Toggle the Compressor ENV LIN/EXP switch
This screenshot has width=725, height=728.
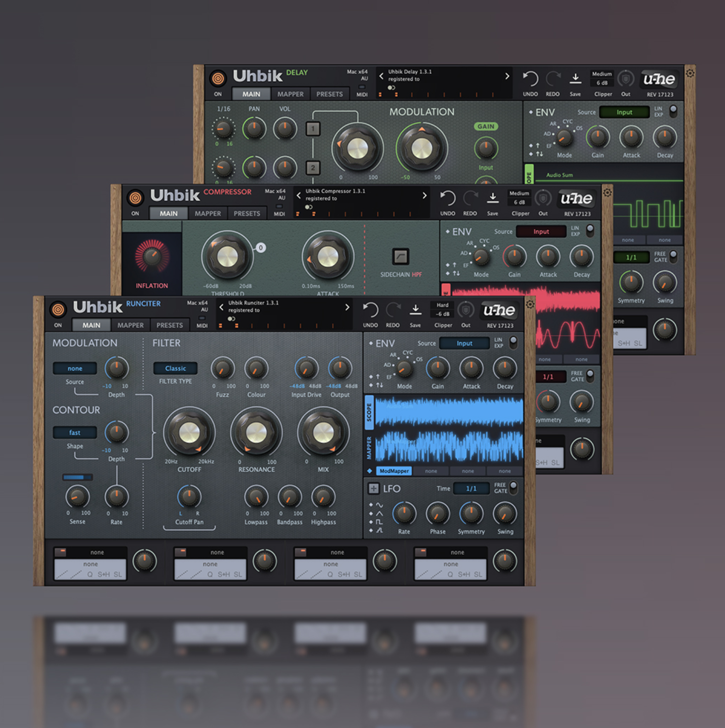[590, 231]
